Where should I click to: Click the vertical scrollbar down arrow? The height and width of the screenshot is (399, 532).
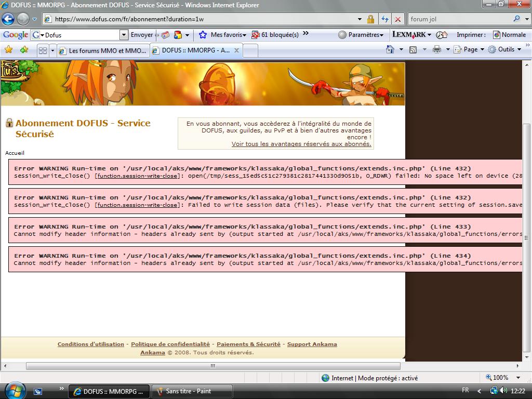[x=527, y=357]
